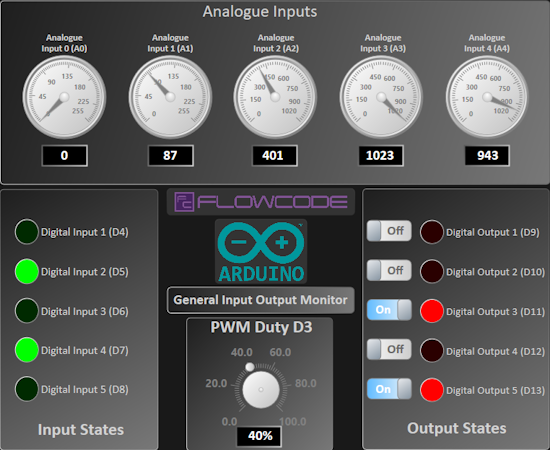Click the 0.0 mark on PWM dial
This screenshot has height=450, width=550.
[x=229, y=422]
